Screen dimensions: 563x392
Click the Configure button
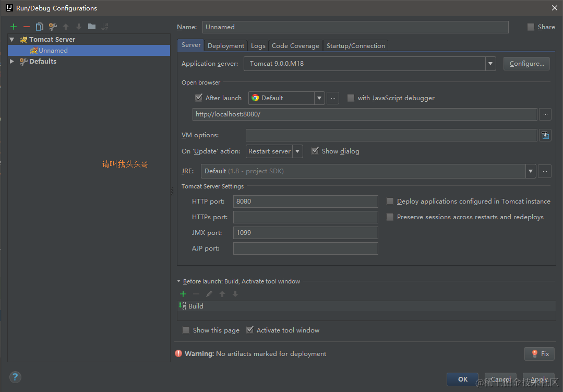pyautogui.click(x=526, y=63)
